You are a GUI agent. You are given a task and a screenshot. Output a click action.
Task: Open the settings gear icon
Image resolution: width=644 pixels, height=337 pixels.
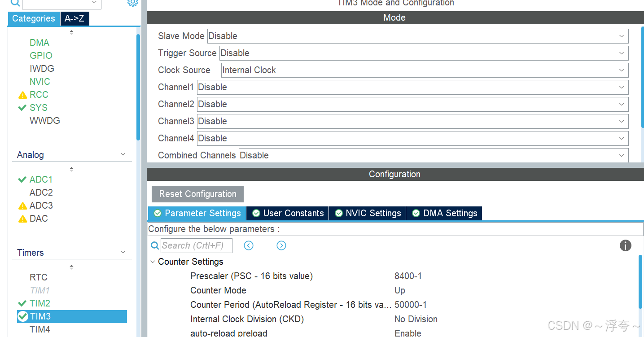point(132,3)
